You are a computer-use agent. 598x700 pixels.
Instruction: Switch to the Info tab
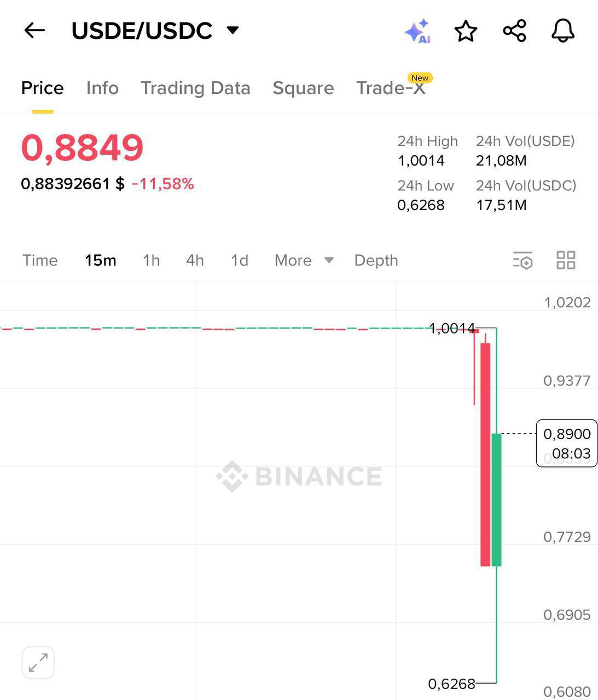102,88
